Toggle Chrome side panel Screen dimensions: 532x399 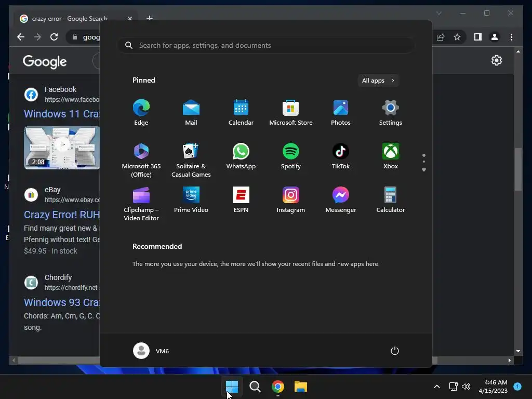(478, 37)
